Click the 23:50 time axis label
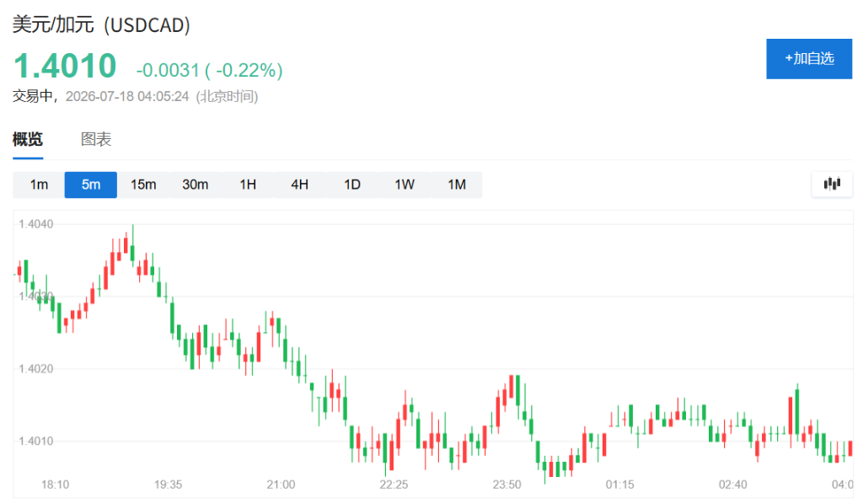This screenshot has height=504, width=863. 507,485
